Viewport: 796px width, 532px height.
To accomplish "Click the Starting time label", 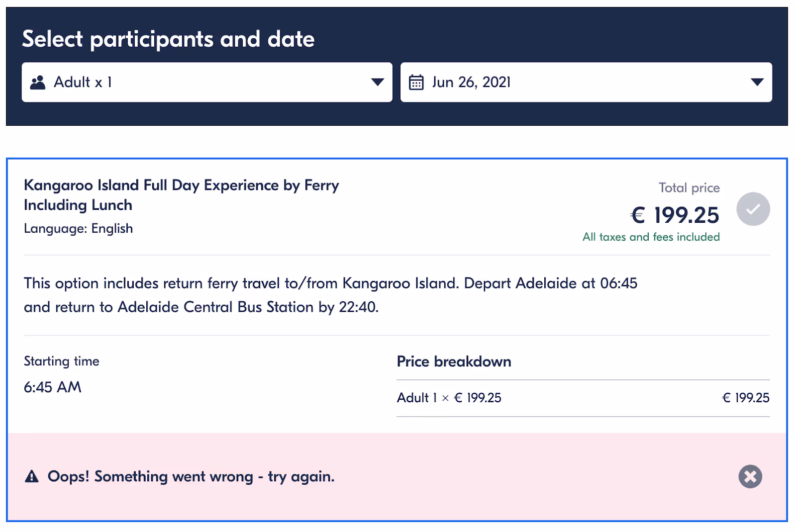I will [x=62, y=361].
